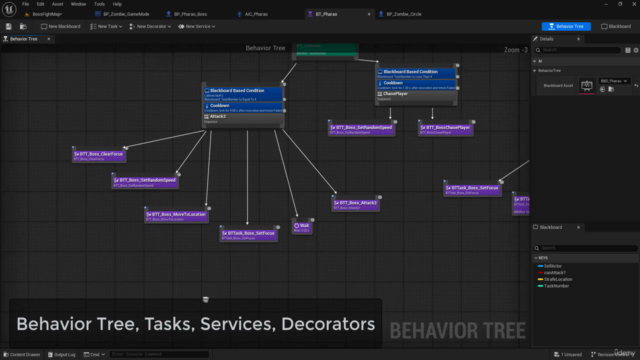Click the Details panel search field
640x360 pixels.
(578, 50)
